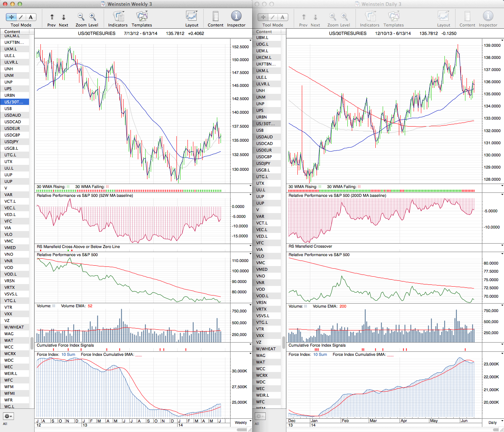This screenshot has height=432, width=504.
Task: Click the Content column header in Weekly sidebar
Action: click(x=12, y=32)
